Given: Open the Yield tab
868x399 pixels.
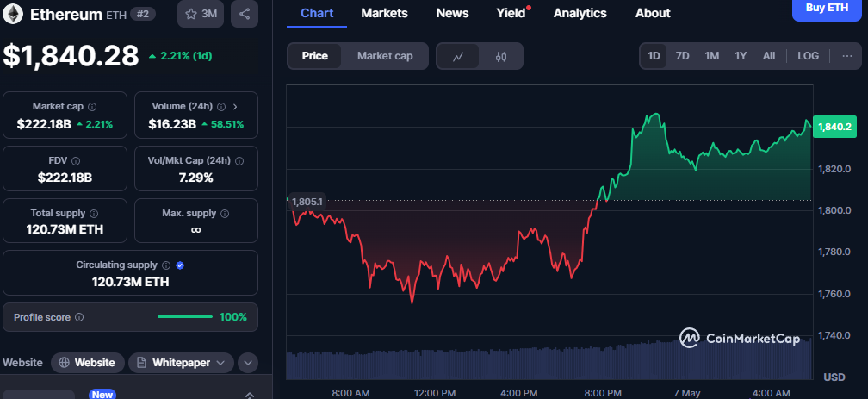Looking at the screenshot, I should point(511,13).
